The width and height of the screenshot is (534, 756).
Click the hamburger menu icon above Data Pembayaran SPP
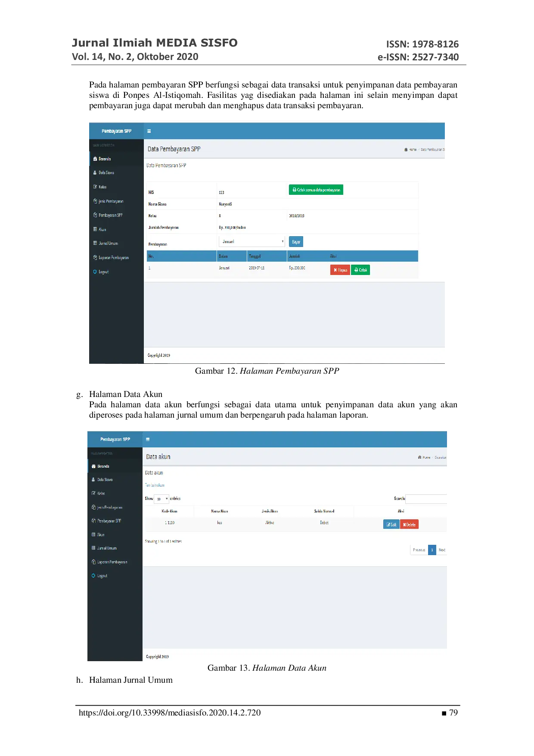click(149, 131)
